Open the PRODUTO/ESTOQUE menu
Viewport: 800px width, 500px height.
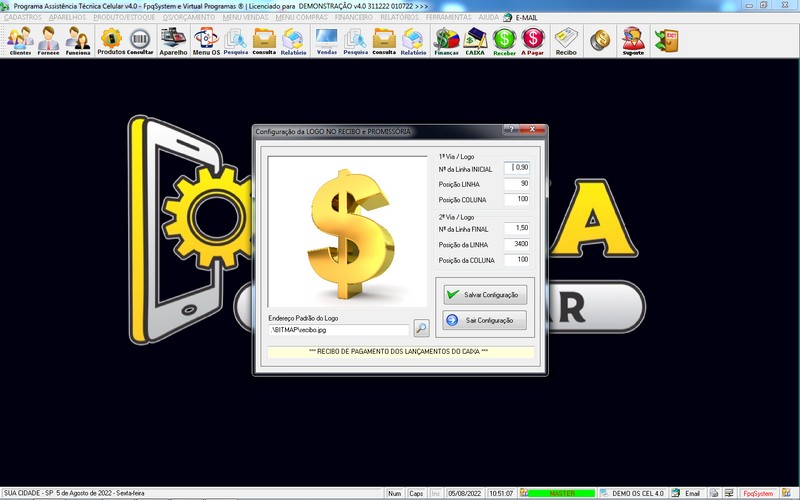coord(124,17)
